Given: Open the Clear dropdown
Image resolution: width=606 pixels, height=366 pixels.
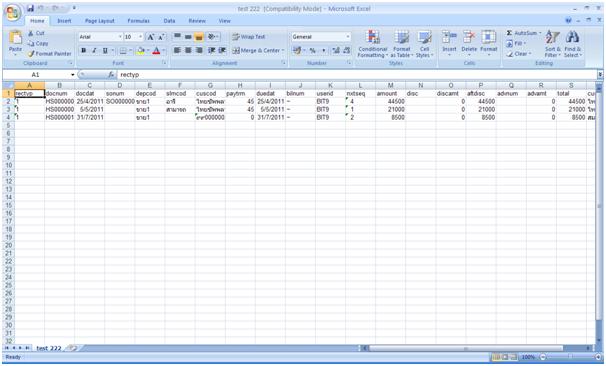Looking at the screenshot, I should pos(519,54).
